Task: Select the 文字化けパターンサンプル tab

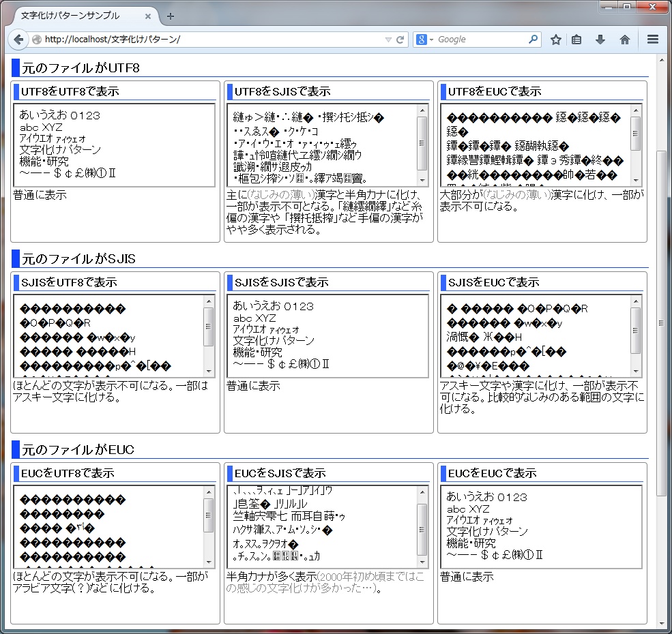Action: (75, 16)
